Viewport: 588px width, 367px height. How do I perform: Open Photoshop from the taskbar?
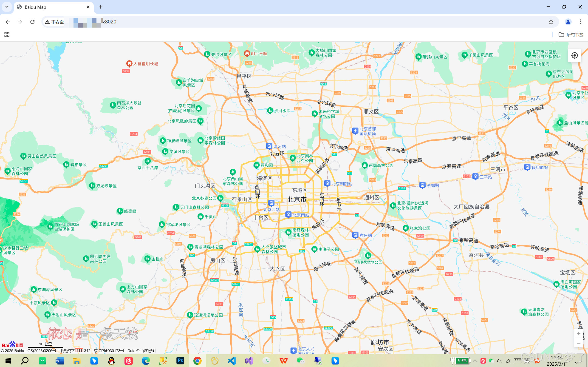pyautogui.click(x=180, y=361)
